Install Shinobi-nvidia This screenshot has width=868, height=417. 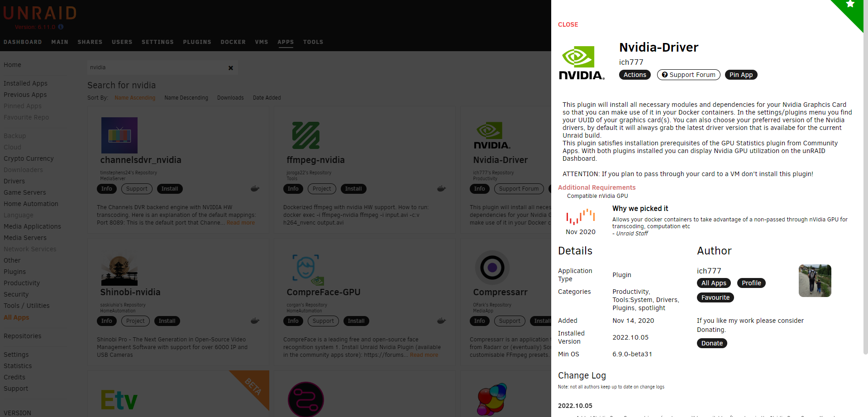(167, 321)
